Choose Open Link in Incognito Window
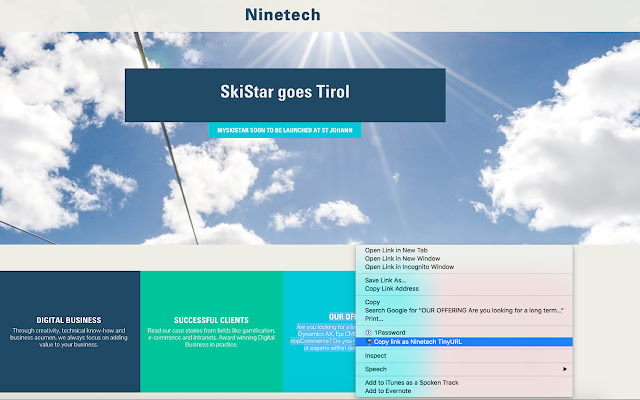The image size is (640, 400). 464,267
